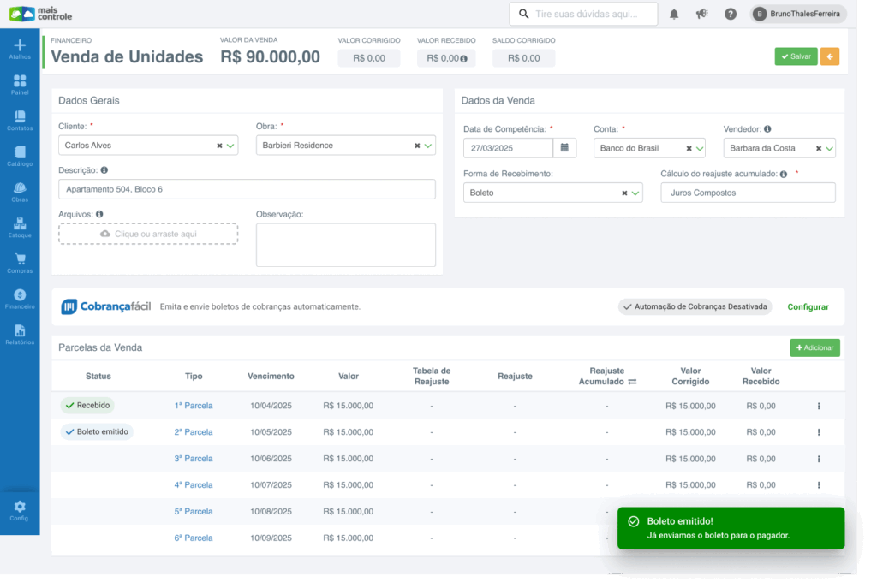Click the info icon next to Descrição
This screenshot has width=877, height=588.
[104, 170]
